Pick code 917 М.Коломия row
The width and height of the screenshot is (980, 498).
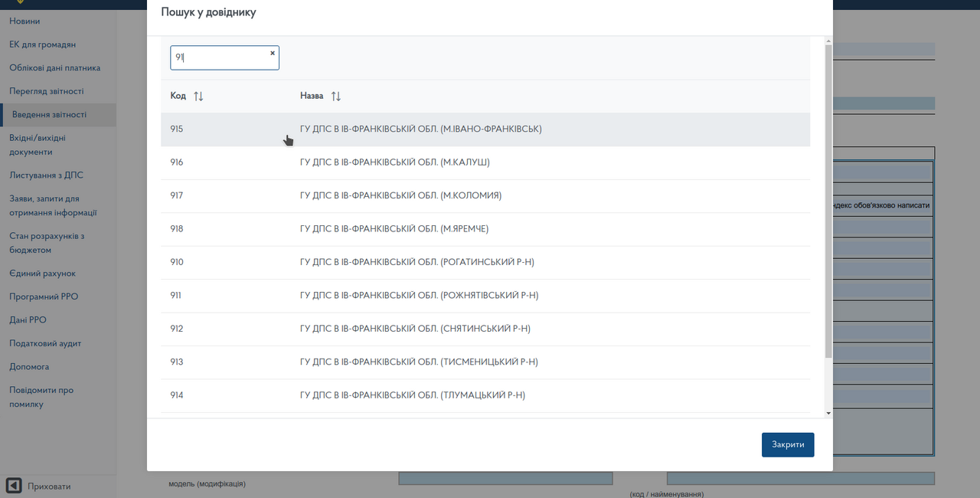tap(400, 195)
